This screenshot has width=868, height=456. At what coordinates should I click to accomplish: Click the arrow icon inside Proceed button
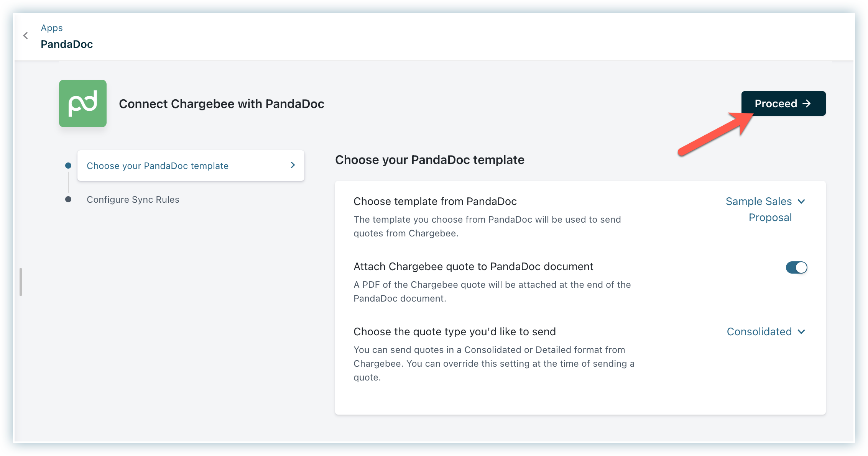pyautogui.click(x=807, y=103)
